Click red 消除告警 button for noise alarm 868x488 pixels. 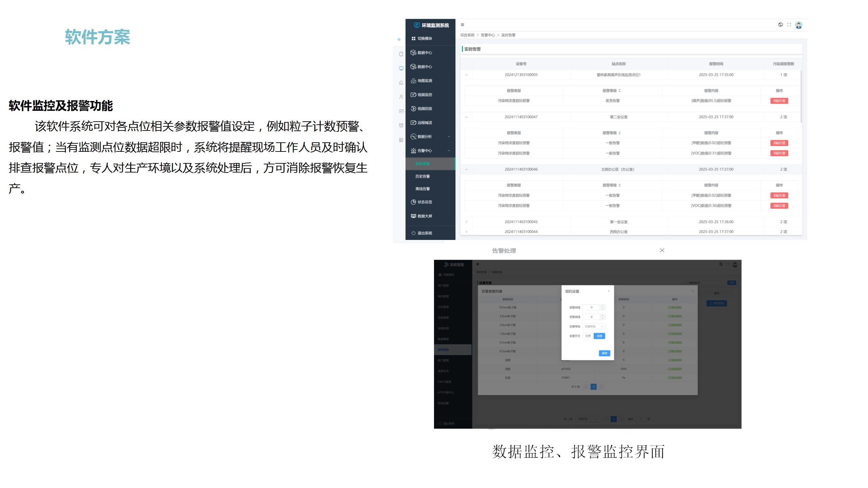pyautogui.click(x=779, y=101)
